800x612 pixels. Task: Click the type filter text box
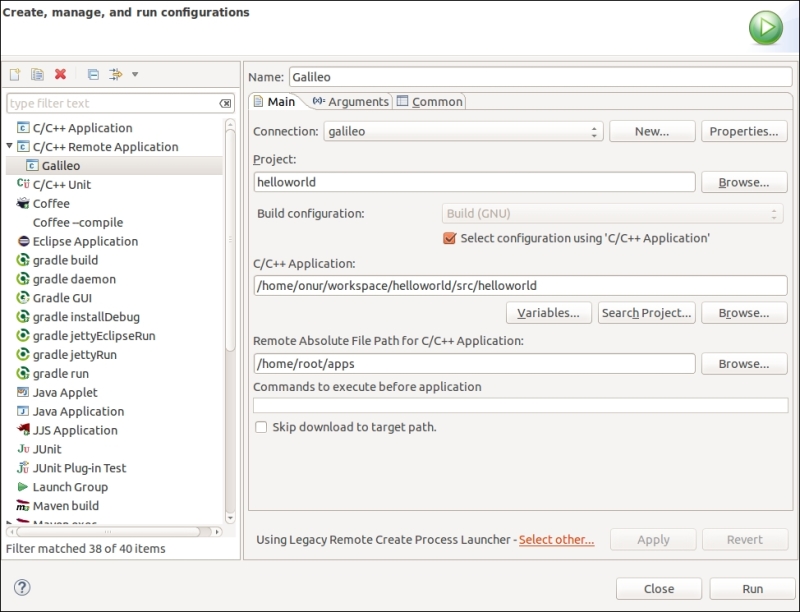coord(120,104)
